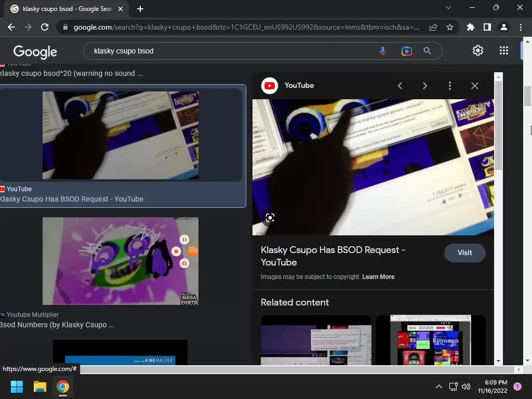Open the KineMaster video thumbnail
This screenshot has width=532, height=399.
coord(120,353)
